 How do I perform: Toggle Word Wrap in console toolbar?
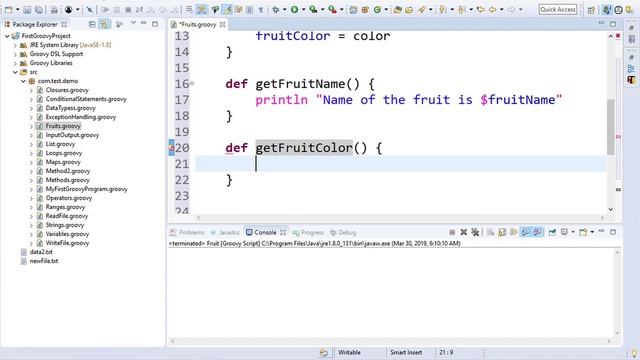coord(513,232)
